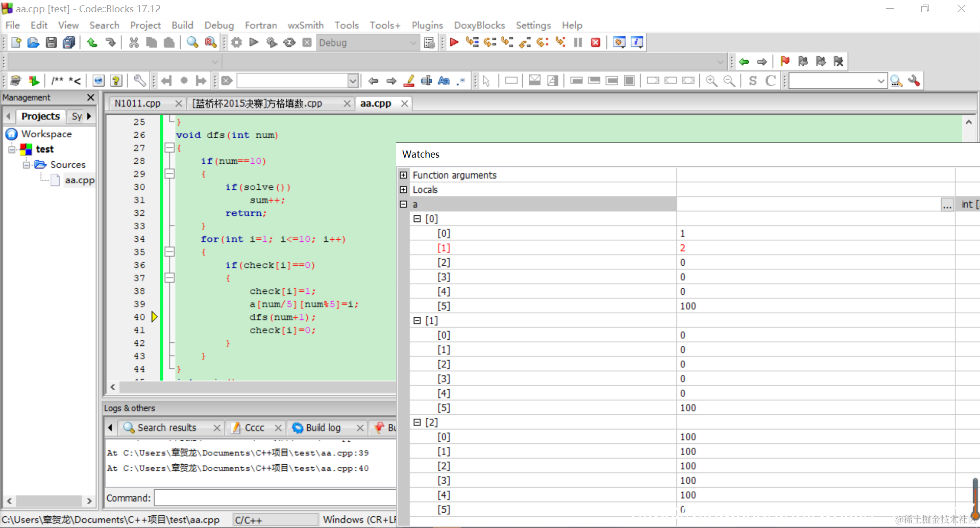Select the Projects tab in Management
Screen dimensions: 980x528
tap(40, 116)
